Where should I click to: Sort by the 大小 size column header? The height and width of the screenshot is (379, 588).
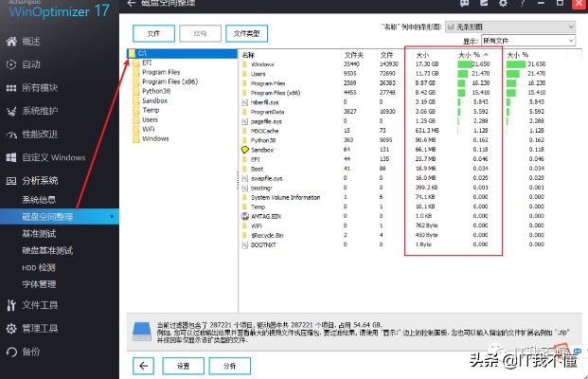(x=423, y=55)
